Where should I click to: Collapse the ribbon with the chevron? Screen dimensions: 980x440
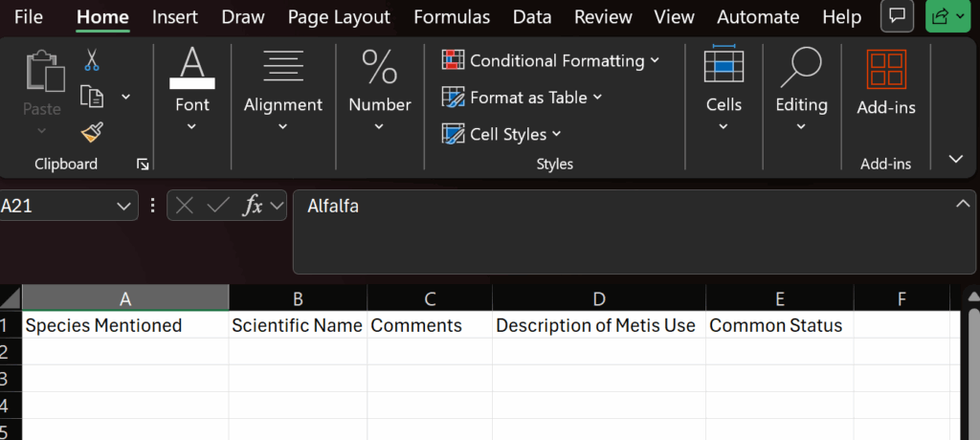pyautogui.click(x=954, y=159)
